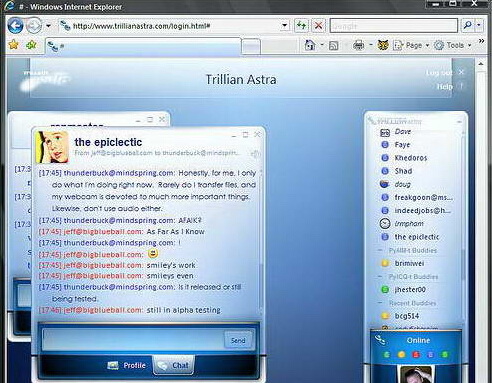The image size is (492, 383).
Task: Select contact Dave in buddy list
Action: coord(403,132)
